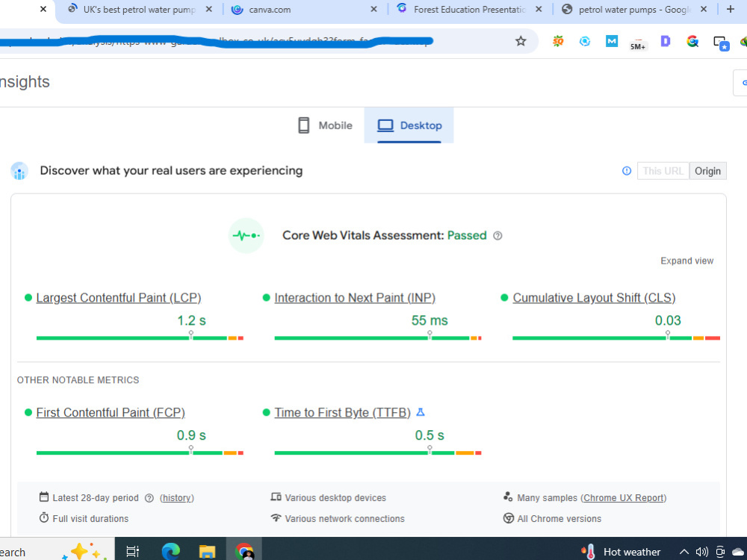Open a new browser tab with plus button
Image resolution: width=747 pixels, height=560 pixels.
coord(731,9)
